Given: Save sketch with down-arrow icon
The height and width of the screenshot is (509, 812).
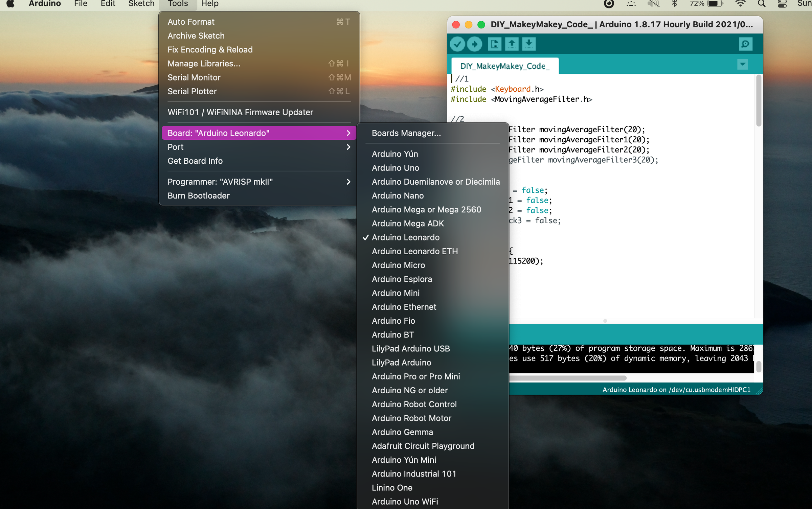Looking at the screenshot, I should (x=528, y=44).
